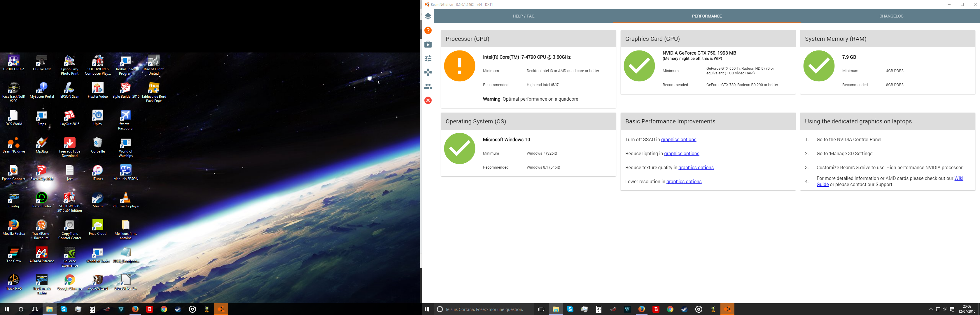The image size is (980, 315).
Task: Select the Free YouTube Download desktop icon
Action: tap(70, 148)
